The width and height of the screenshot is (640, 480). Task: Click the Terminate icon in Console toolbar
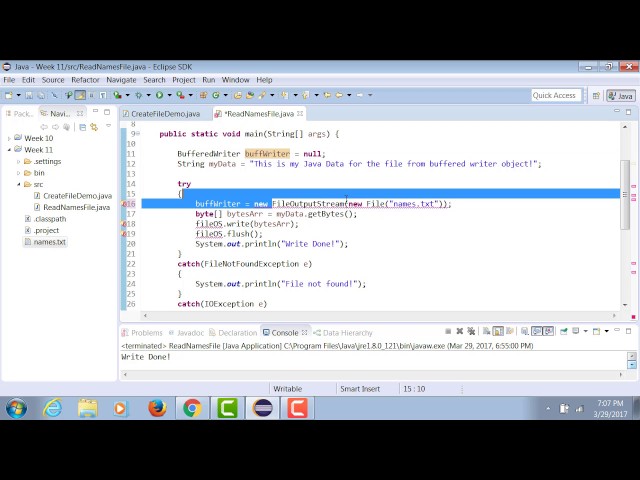tap(448, 331)
